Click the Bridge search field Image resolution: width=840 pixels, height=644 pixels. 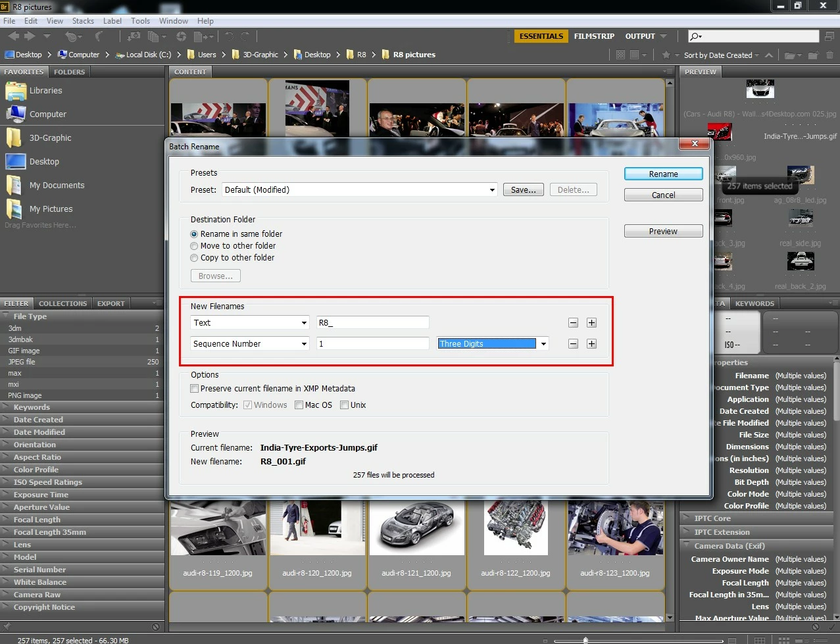point(754,36)
